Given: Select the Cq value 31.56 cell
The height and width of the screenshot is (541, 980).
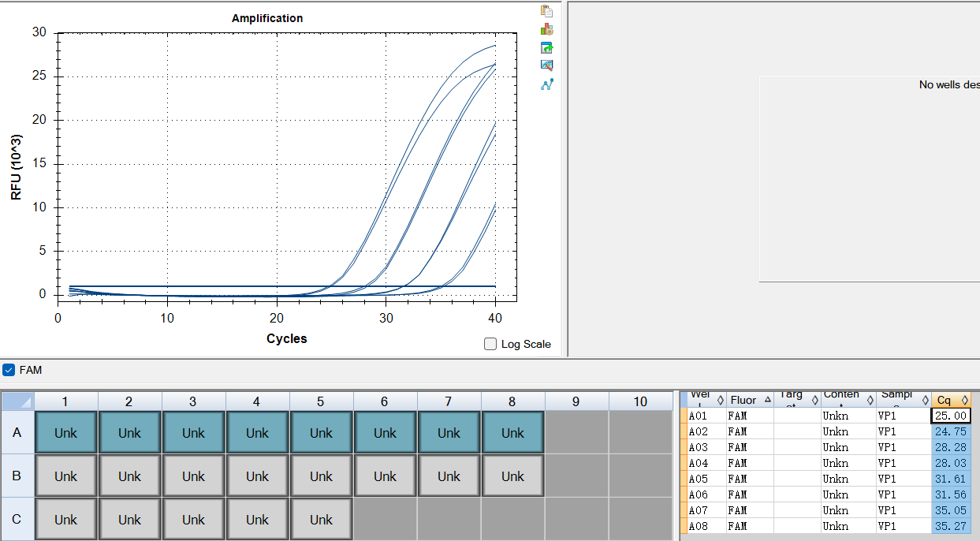Looking at the screenshot, I should click(951, 494).
